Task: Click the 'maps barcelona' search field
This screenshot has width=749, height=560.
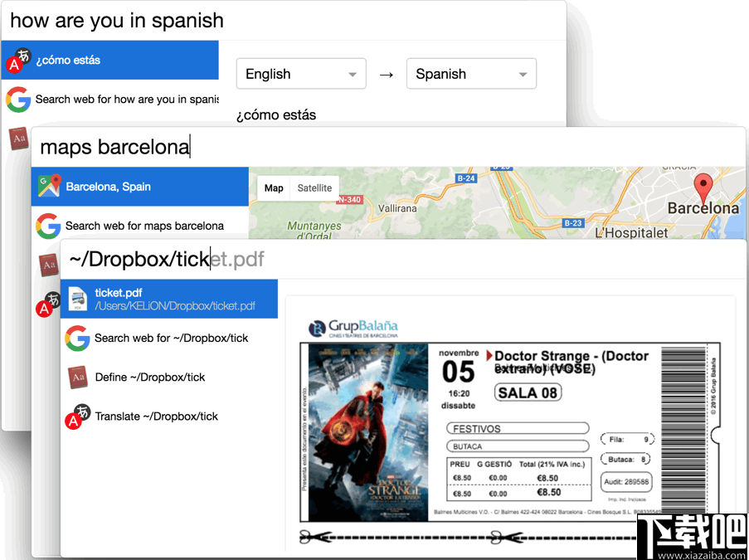Action: click(x=388, y=147)
